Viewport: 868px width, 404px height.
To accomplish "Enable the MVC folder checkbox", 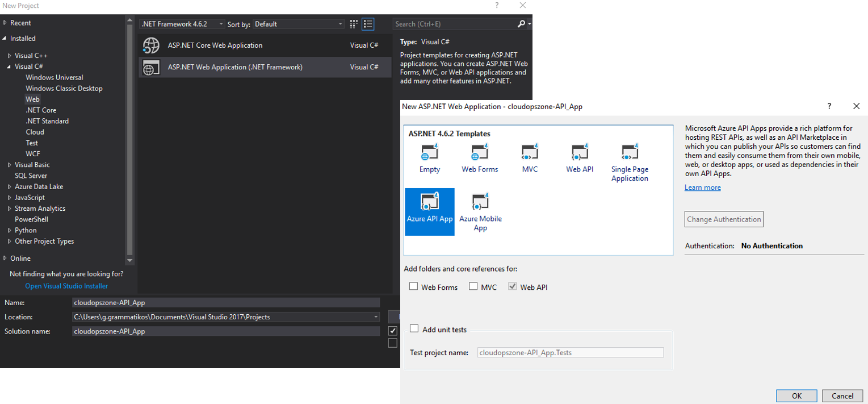I will [x=473, y=286].
